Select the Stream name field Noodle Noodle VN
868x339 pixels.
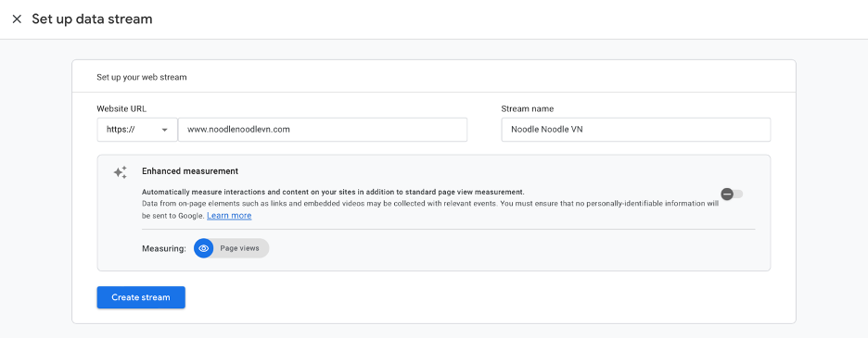click(x=635, y=130)
